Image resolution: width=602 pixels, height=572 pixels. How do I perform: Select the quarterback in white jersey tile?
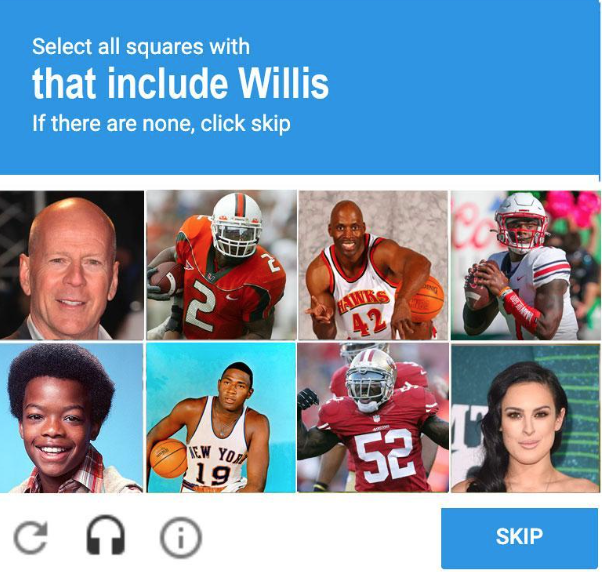(526, 265)
